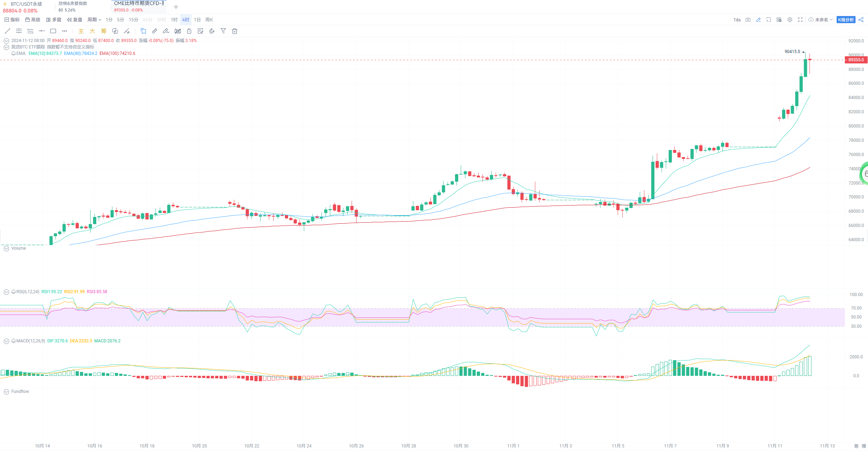This screenshot has height=451, width=868.
Task: Switch to the 1时 timeframe
Action: tap(174, 20)
